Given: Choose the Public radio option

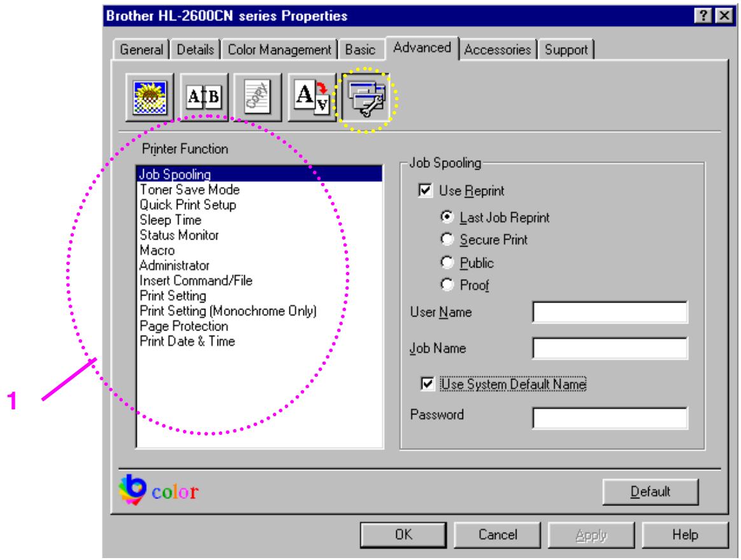Looking at the screenshot, I should [447, 262].
